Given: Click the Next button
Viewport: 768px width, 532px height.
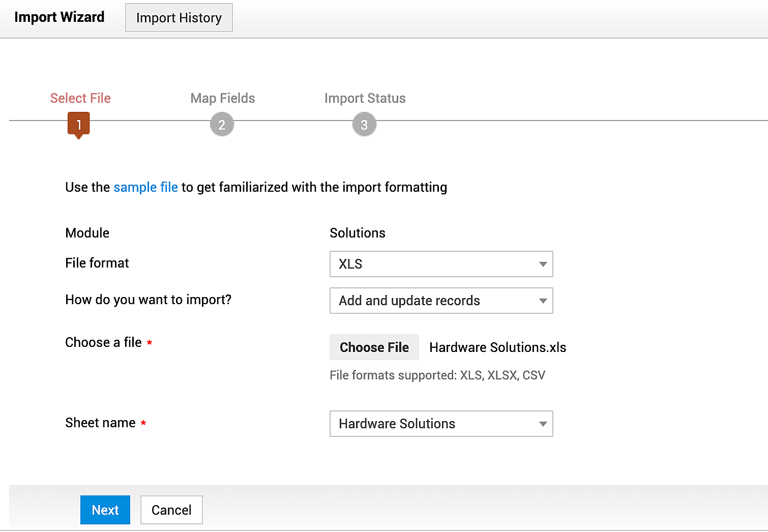Looking at the screenshot, I should pos(105,510).
